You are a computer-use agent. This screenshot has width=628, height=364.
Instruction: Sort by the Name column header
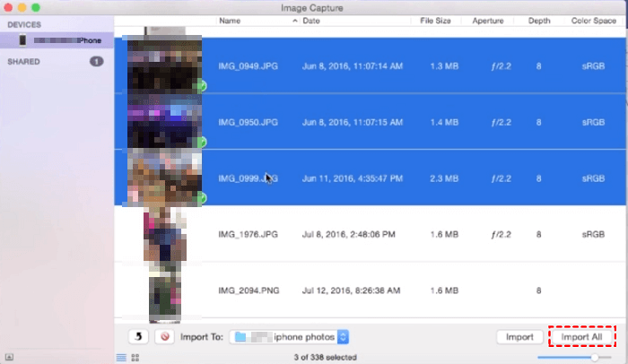point(230,21)
